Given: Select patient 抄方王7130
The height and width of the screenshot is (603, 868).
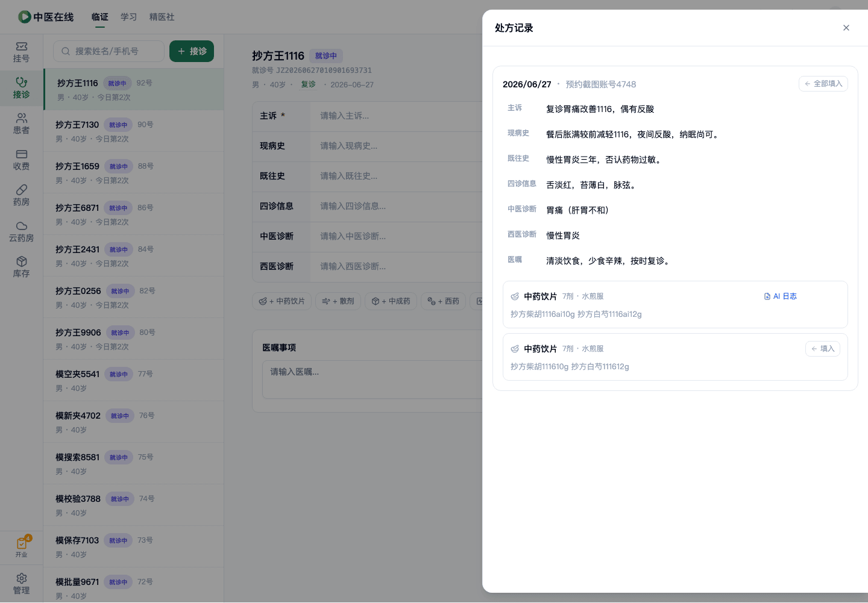Looking at the screenshot, I should click(134, 131).
